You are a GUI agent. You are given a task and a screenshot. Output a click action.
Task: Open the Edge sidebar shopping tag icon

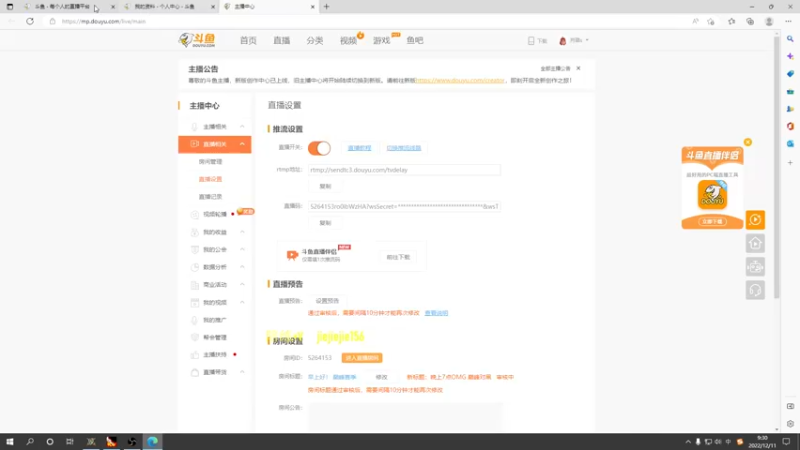790,74
